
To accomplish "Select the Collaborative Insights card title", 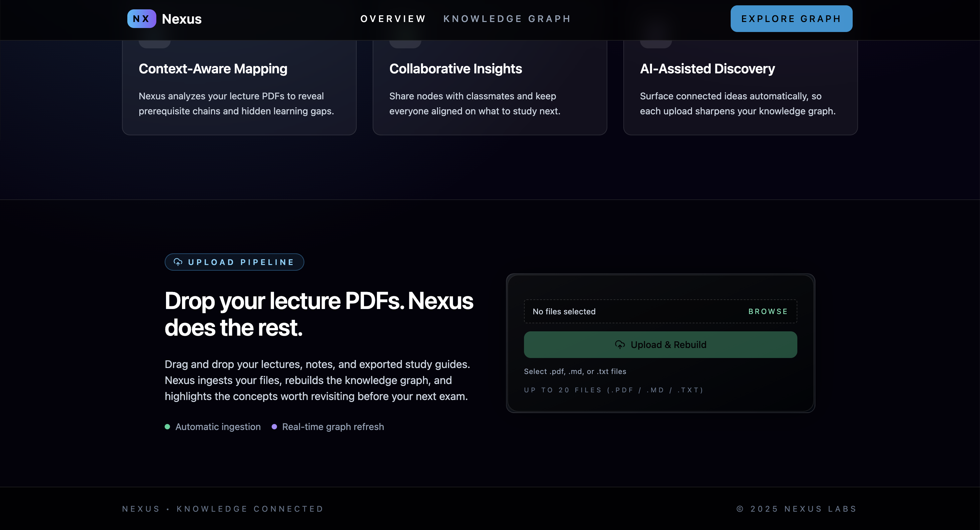I will click(x=455, y=69).
